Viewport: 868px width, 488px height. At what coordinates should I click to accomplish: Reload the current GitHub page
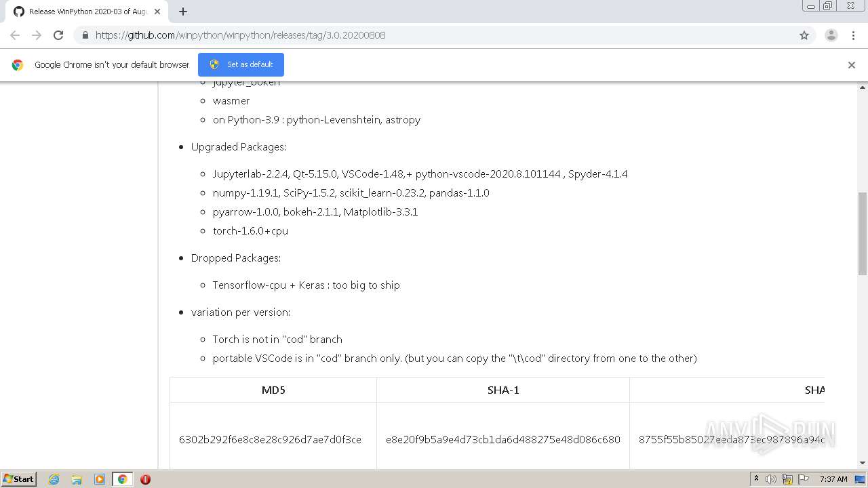(x=58, y=35)
